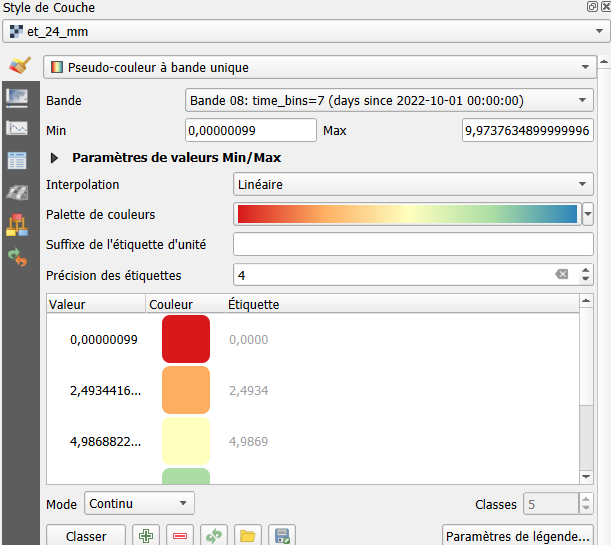611x545 pixels.
Task: Open the style History tab with undo arrows
Action: 18,257
